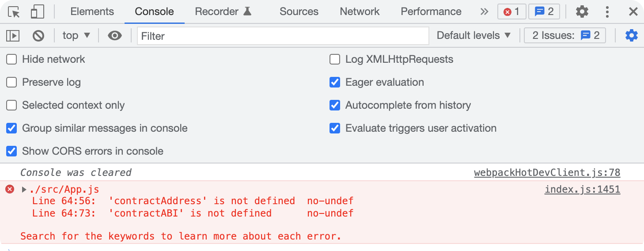The width and height of the screenshot is (644, 251).
Task: Activate the inspect element picker icon
Action: click(x=14, y=12)
